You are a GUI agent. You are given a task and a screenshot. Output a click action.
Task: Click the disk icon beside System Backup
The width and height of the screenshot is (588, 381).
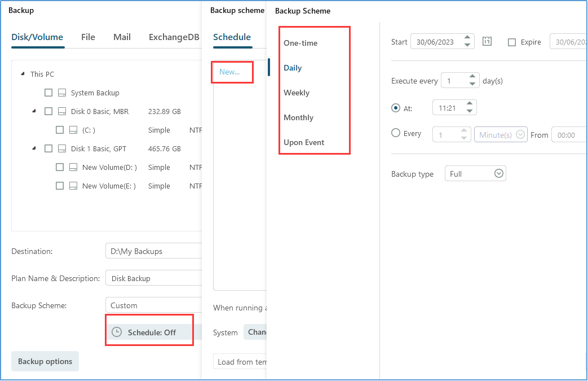(61, 92)
